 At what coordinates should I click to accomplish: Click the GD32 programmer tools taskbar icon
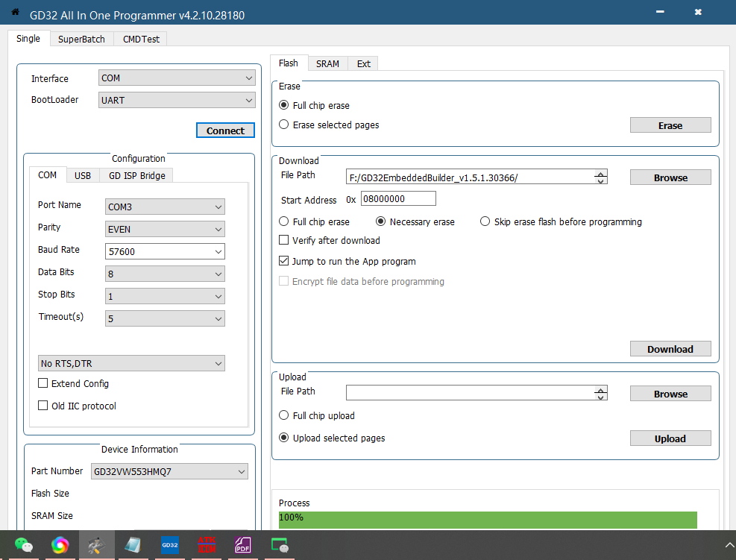point(97,545)
